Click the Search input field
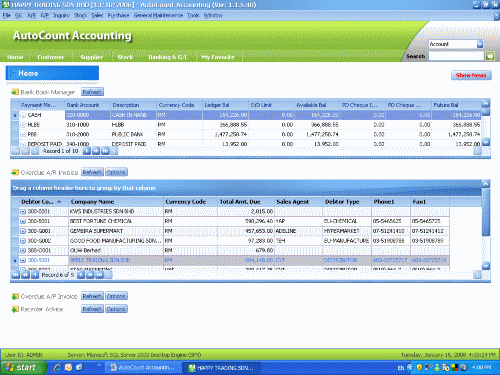 point(456,56)
